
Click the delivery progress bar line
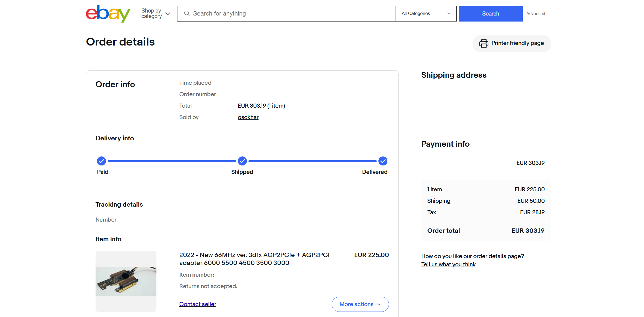point(172,161)
